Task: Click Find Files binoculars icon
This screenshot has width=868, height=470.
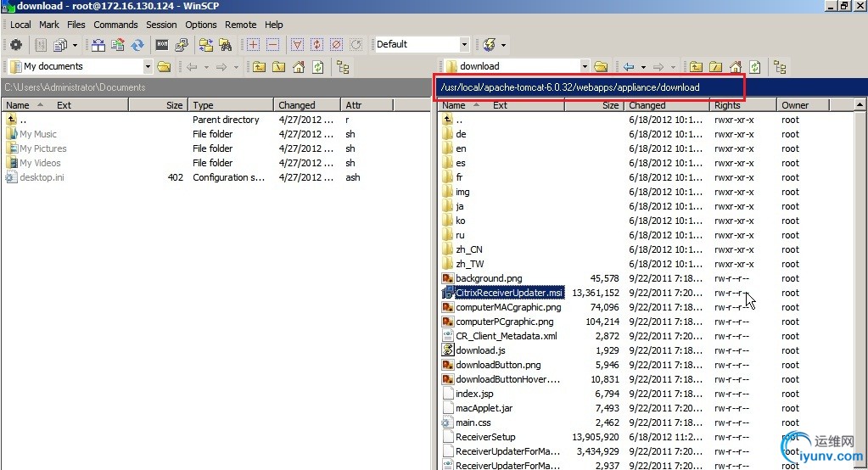Action: (226, 45)
